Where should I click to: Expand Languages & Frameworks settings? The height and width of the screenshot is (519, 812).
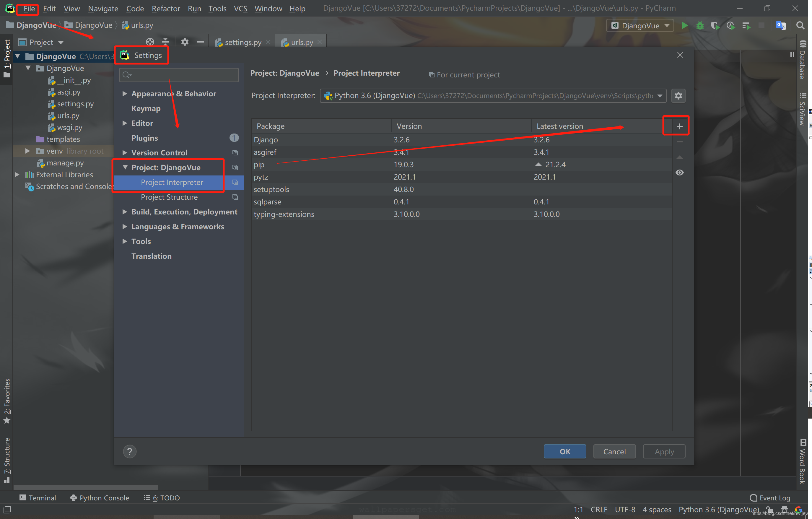point(124,227)
